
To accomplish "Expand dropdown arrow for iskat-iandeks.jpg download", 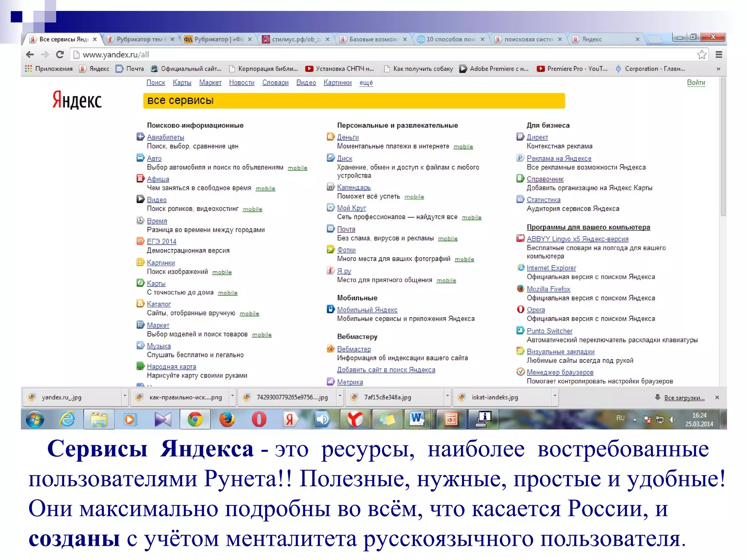I will click(555, 396).
